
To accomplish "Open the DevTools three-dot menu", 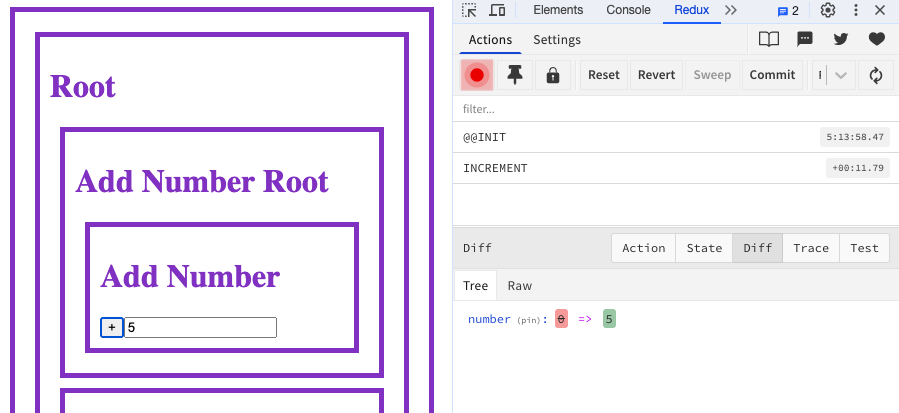I will (856, 10).
